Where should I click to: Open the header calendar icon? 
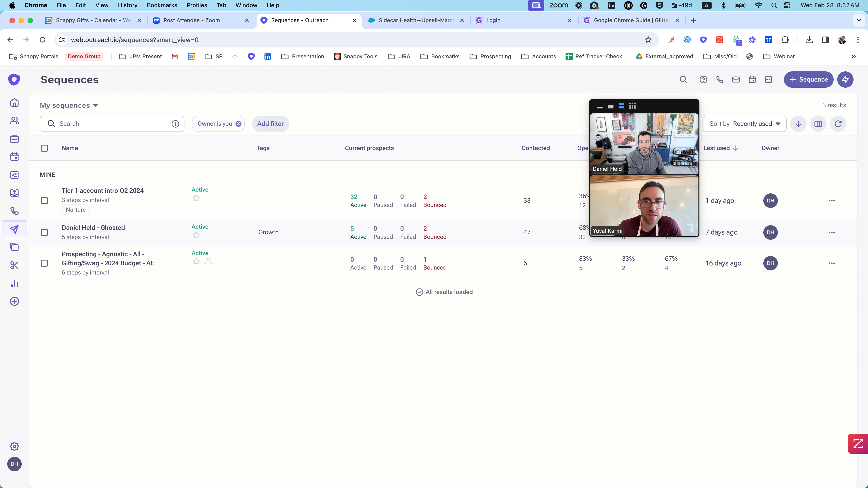pos(752,80)
